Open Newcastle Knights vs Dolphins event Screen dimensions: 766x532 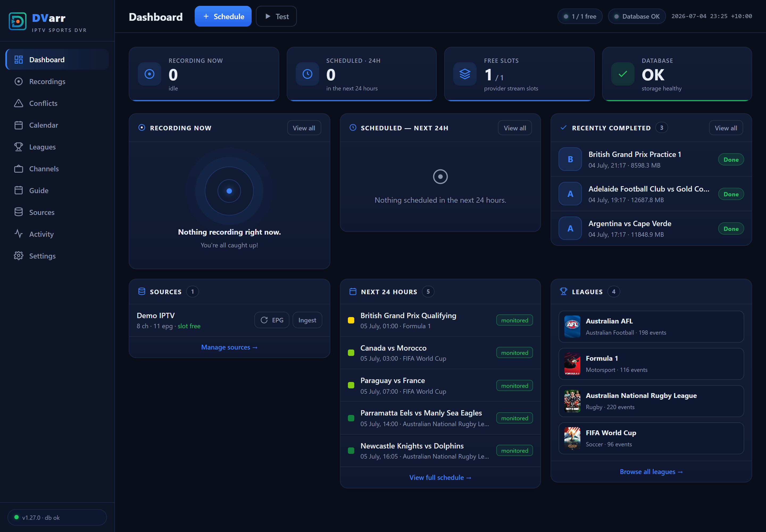pyautogui.click(x=440, y=451)
